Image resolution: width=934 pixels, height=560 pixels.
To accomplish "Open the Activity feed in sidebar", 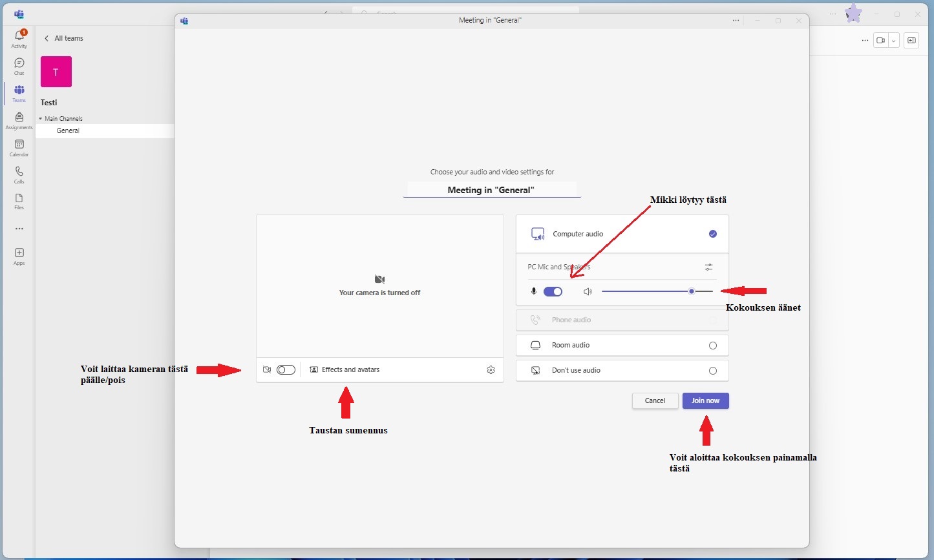I will coord(19,38).
